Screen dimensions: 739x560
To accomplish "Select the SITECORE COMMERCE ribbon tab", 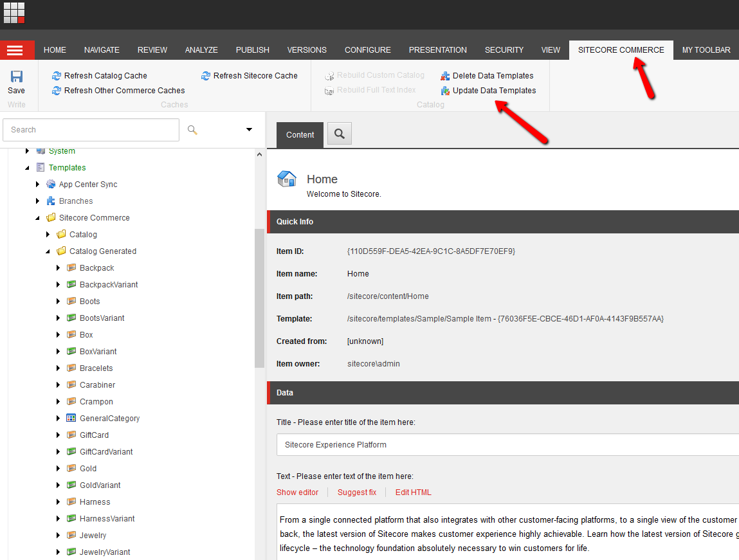I will [621, 50].
